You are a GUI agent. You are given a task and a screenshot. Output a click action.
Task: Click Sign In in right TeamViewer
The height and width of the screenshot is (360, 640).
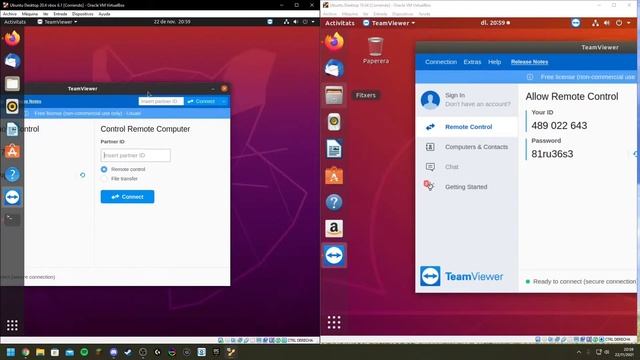(x=455, y=95)
